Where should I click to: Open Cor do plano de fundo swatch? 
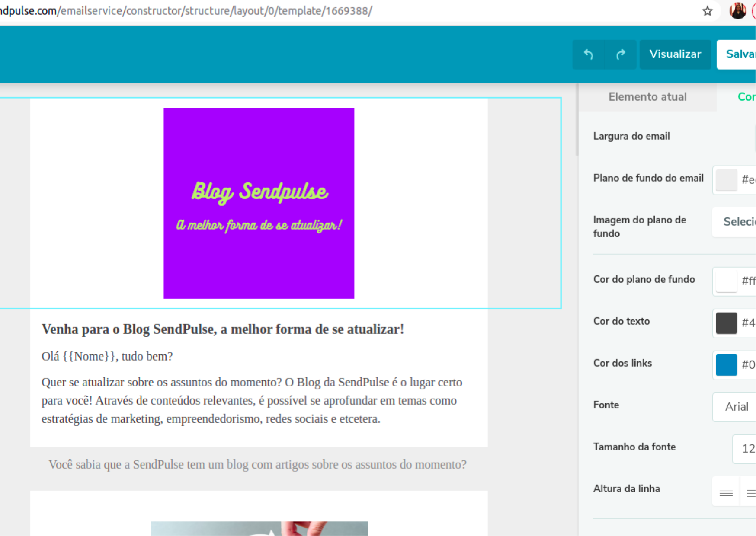point(726,281)
